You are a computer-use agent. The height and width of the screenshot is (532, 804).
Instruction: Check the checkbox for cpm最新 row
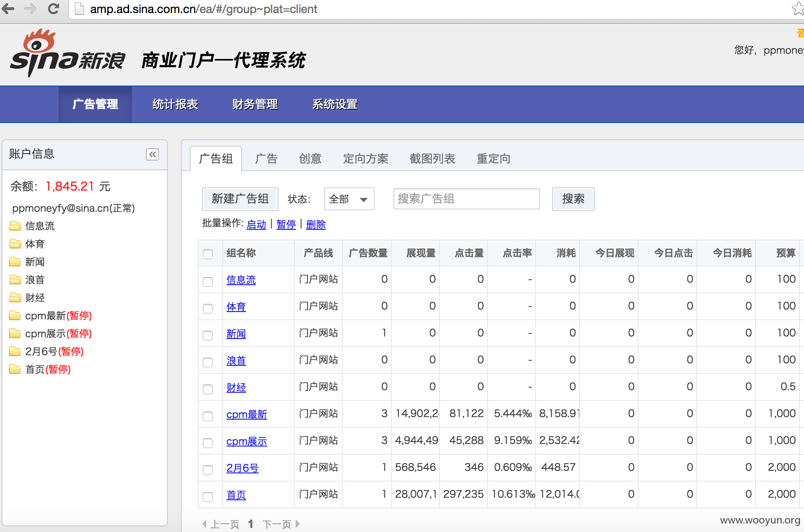pos(208,416)
